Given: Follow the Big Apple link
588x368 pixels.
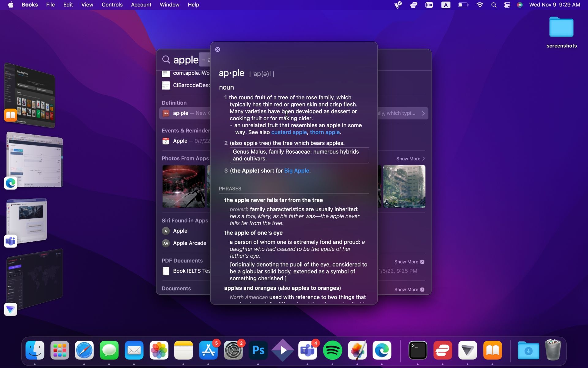Looking at the screenshot, I should coord(296,171).
